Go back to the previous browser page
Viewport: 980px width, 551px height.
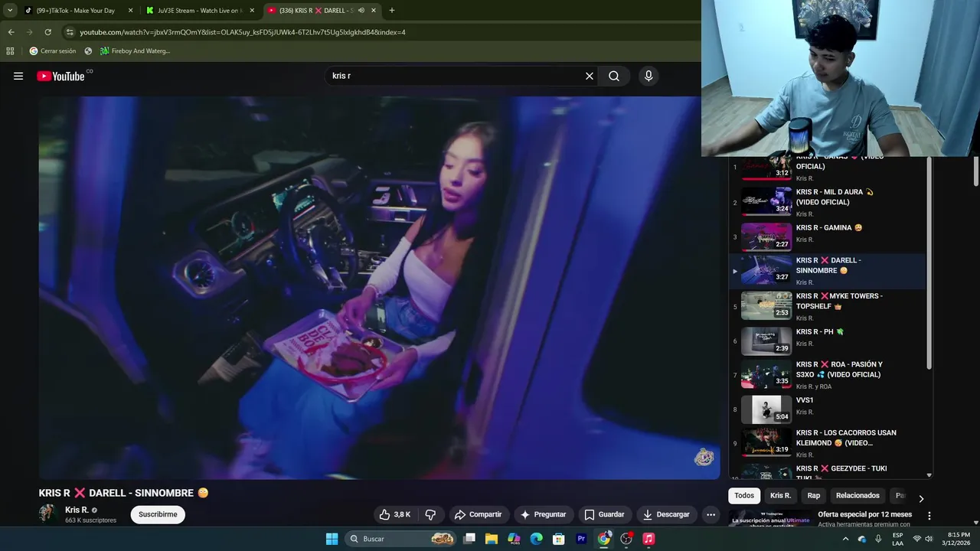tap(11, 32)
